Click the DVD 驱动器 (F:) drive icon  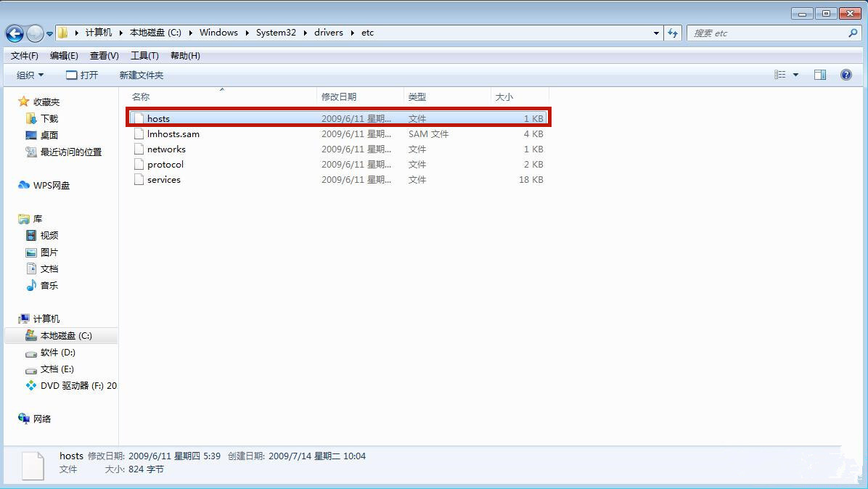33,386
